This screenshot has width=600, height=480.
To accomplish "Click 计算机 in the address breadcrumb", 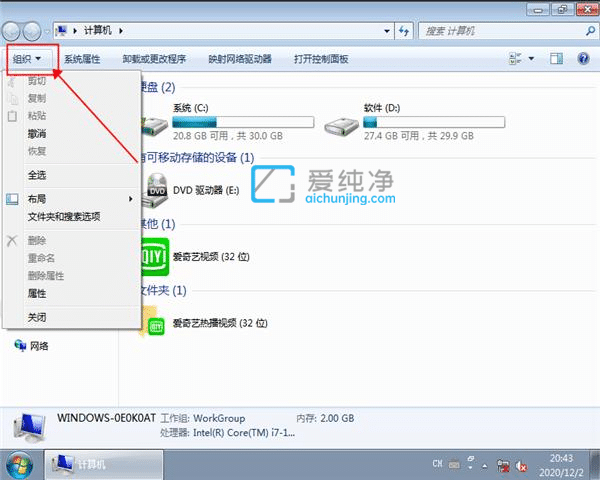I will pos(98,31).
